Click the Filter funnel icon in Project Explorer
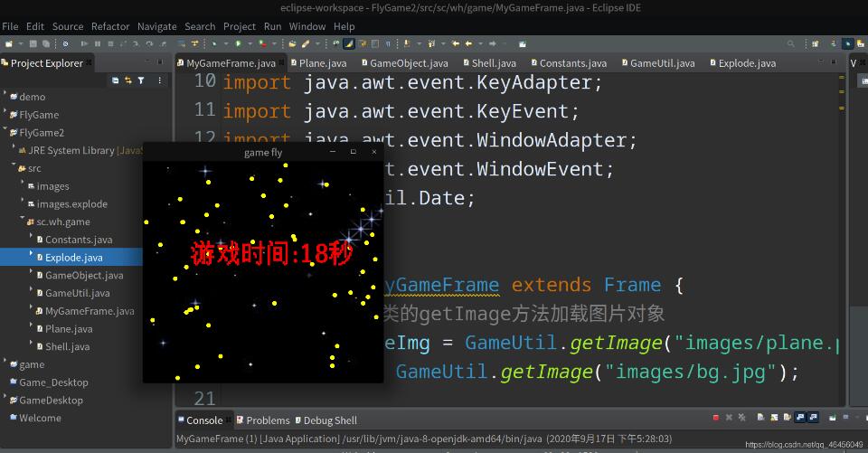 coord(141,80)
